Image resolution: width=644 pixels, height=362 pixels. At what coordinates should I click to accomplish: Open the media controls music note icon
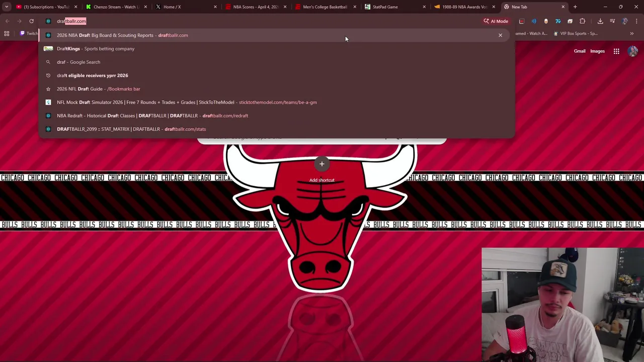612,21
